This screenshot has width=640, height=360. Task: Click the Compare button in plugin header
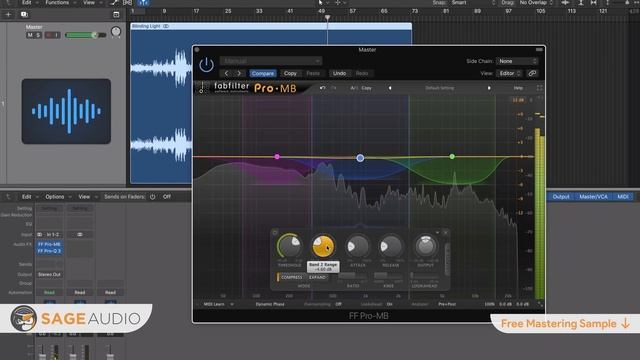coord(263,73)
